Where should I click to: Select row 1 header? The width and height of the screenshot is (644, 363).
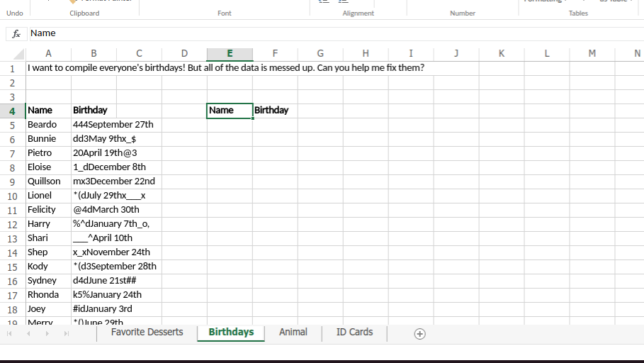click(12, 69)
